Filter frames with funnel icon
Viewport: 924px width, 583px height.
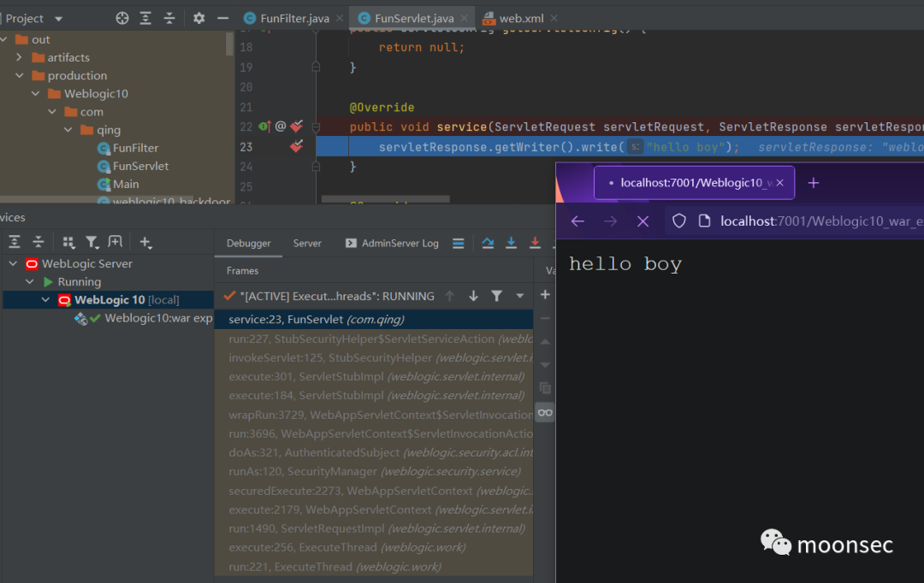[497, 296]
